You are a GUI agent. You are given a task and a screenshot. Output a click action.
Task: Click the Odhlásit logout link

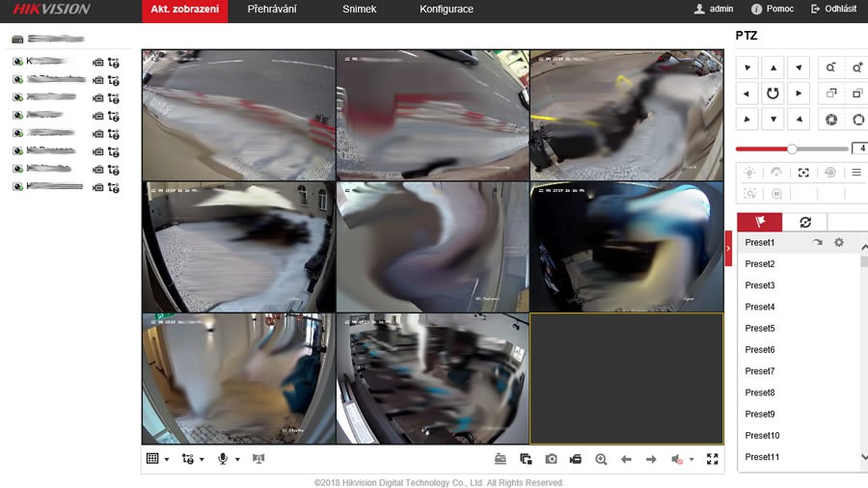point(833,10)
